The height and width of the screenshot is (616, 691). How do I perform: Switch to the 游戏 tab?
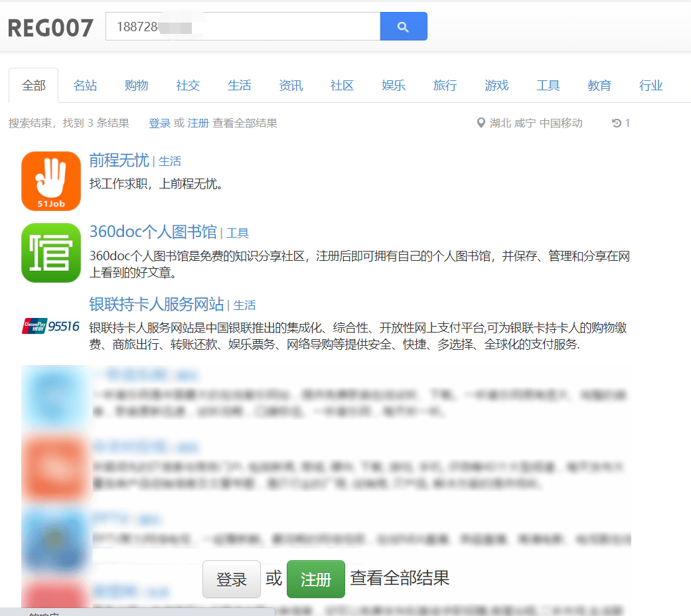click(497, 85)
